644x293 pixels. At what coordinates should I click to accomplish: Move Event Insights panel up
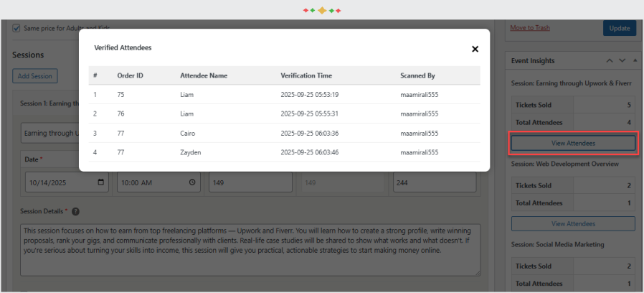pos(610,61)
